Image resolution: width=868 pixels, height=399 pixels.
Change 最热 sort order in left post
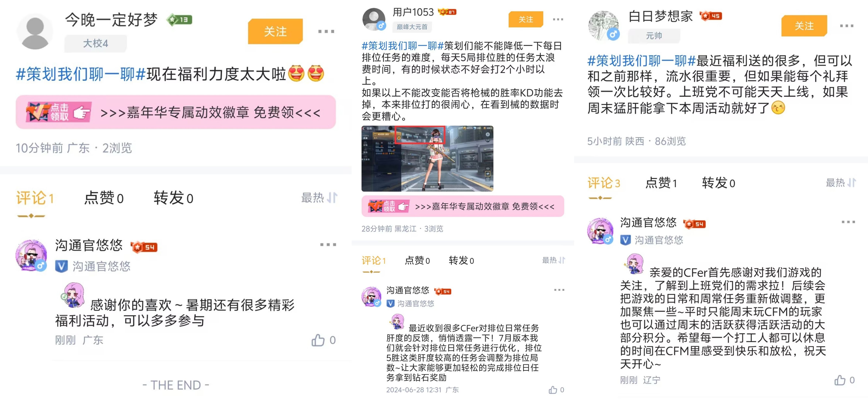319,197
